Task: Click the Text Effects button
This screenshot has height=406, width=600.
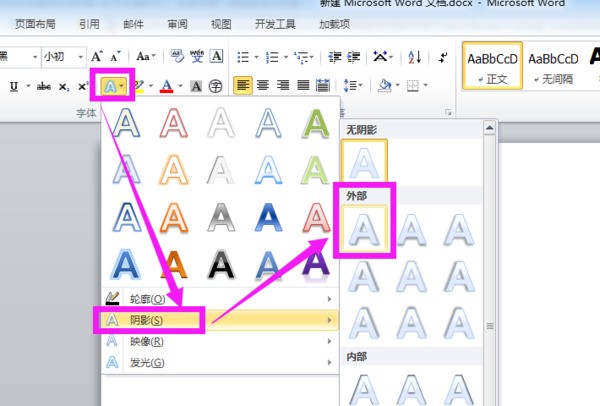Action: [x=112, y=86]
